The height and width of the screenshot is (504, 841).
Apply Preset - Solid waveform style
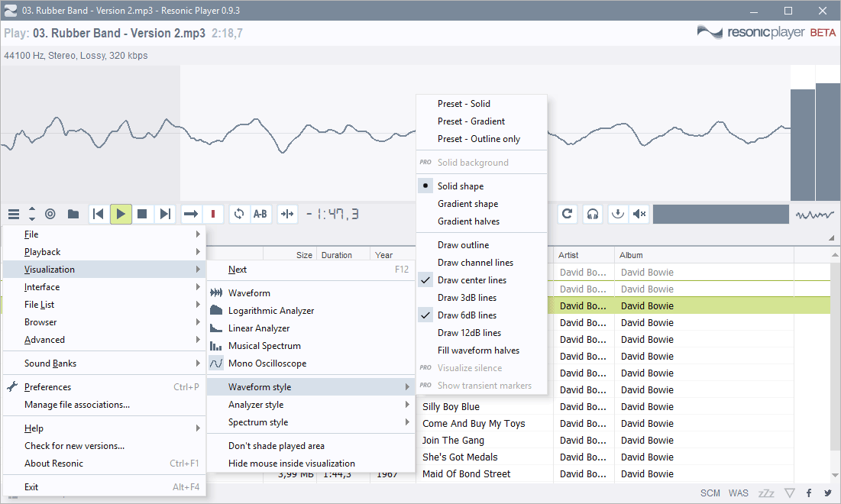(x=482, y=104)
